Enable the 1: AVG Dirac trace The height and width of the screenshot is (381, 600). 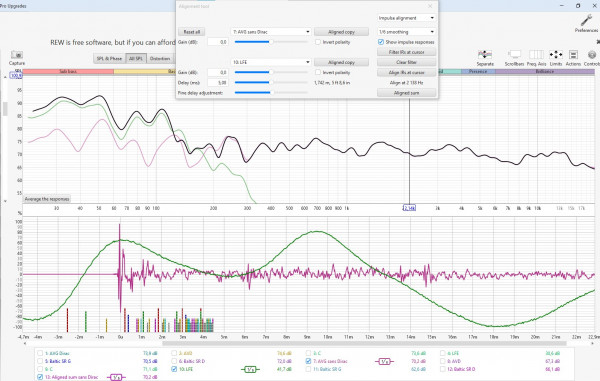pos(40,353)
